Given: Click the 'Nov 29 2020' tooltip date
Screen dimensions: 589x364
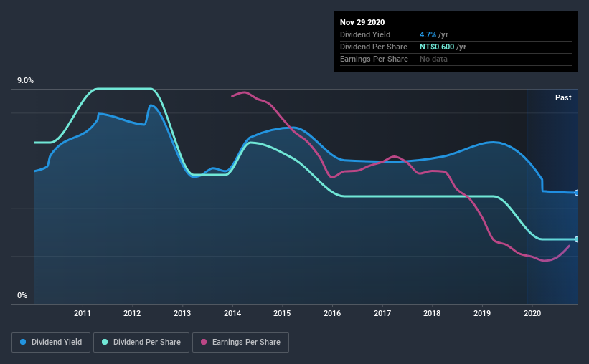Looking at the screenshot, I should [x=362, y=22].
